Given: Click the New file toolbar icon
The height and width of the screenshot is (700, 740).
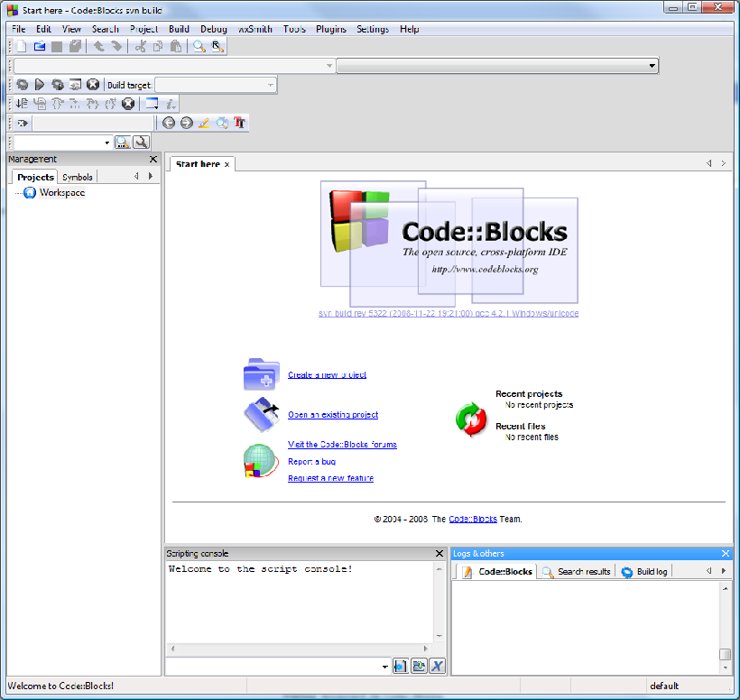Looking at the screenshot, I should point(22,46).
